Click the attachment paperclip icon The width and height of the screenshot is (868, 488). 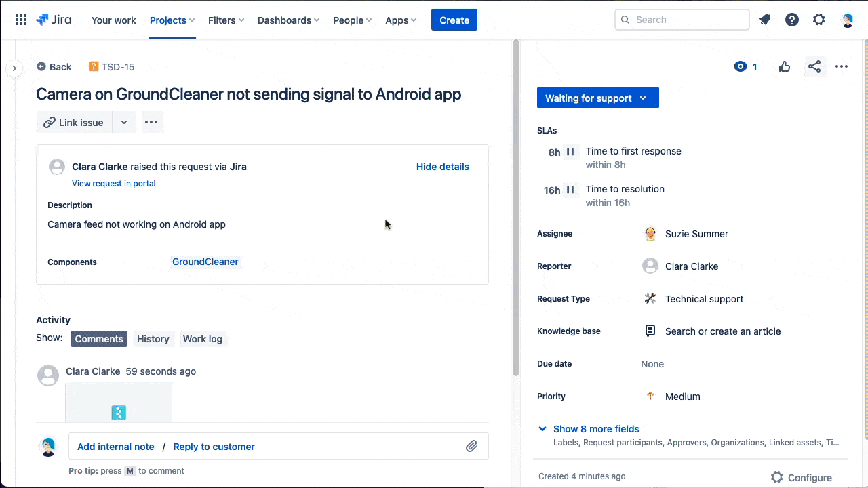click(x=471, y=446)
